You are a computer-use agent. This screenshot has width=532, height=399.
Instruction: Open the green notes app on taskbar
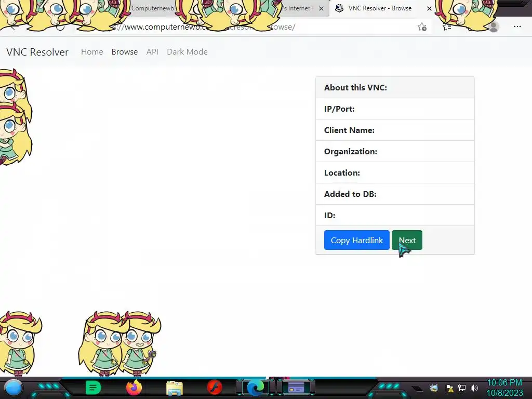coord(93,388)
